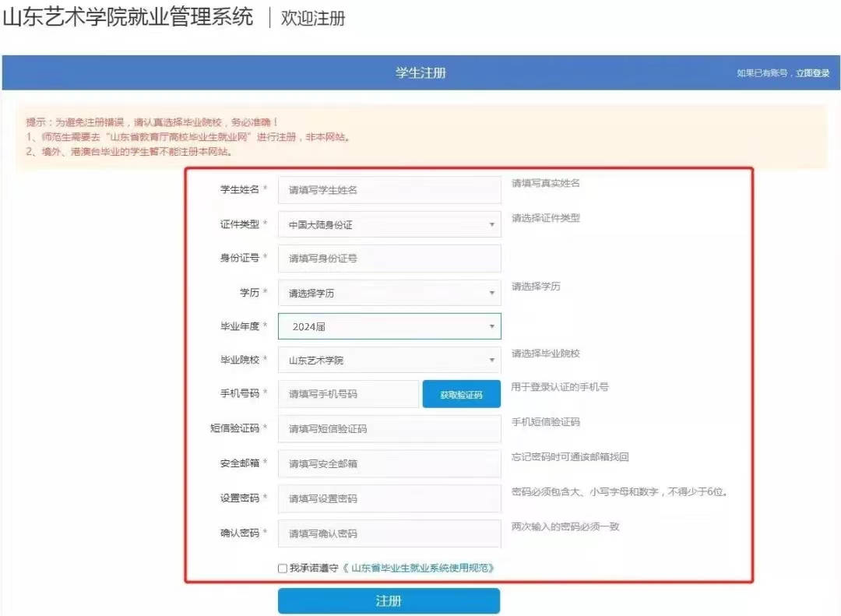This screenshot has height=616, width=841.
Task: Click the 设置密码 input field
Action: tap(389, 498)
